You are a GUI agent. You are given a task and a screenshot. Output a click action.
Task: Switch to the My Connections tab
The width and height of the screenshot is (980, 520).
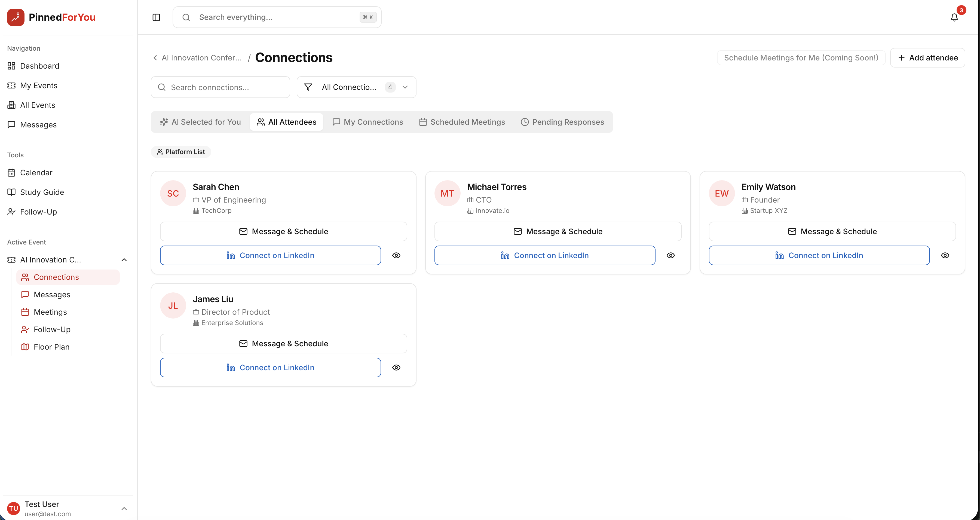(367, 122)
